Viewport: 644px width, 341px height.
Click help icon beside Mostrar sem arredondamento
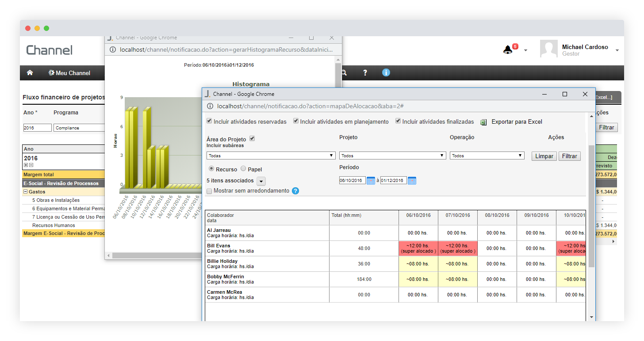pyautogui.click(x=295, y=191)
